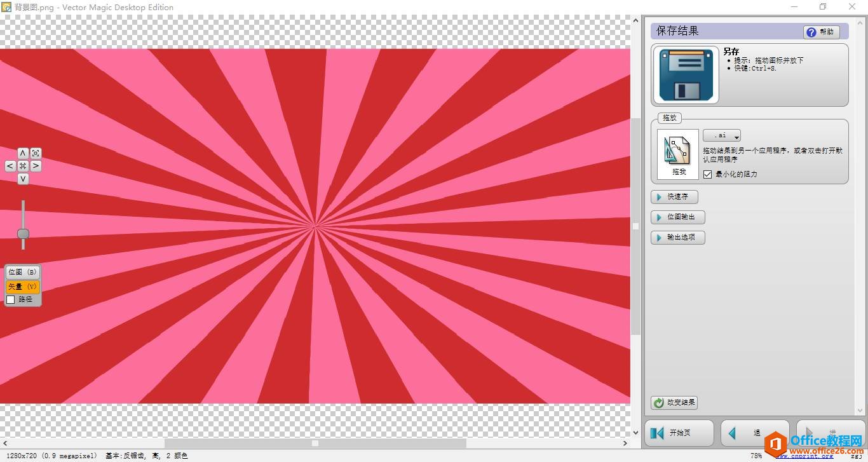Click the Vector Magic app icon in the title bar
This screenshot has height=462, width=868.
coord(6,7)
